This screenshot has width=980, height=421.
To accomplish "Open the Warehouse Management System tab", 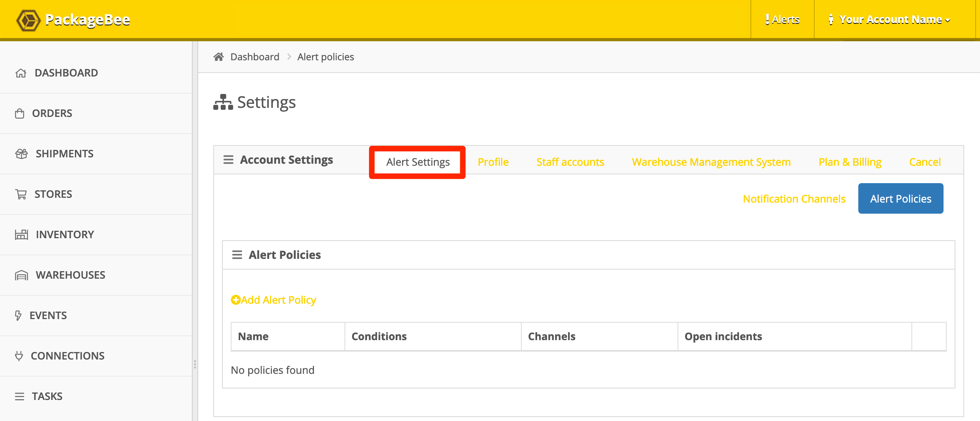I will [711, 162].
